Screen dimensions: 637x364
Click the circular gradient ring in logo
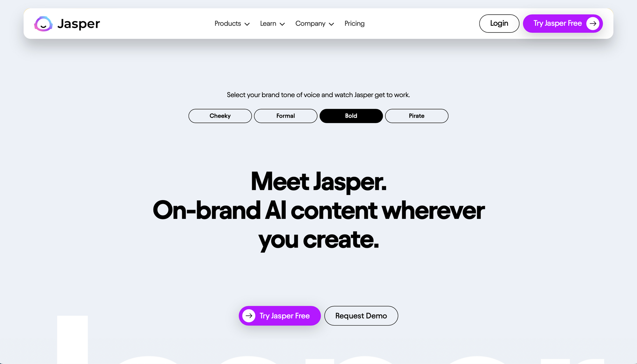tap(43, 23)
